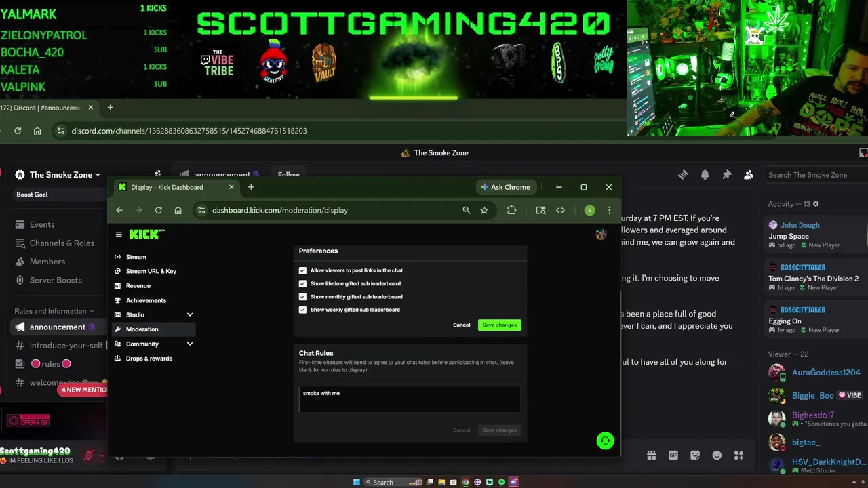Select Moderation in Kick sidebar
The image size is (868, 488).
coord(154,329)
